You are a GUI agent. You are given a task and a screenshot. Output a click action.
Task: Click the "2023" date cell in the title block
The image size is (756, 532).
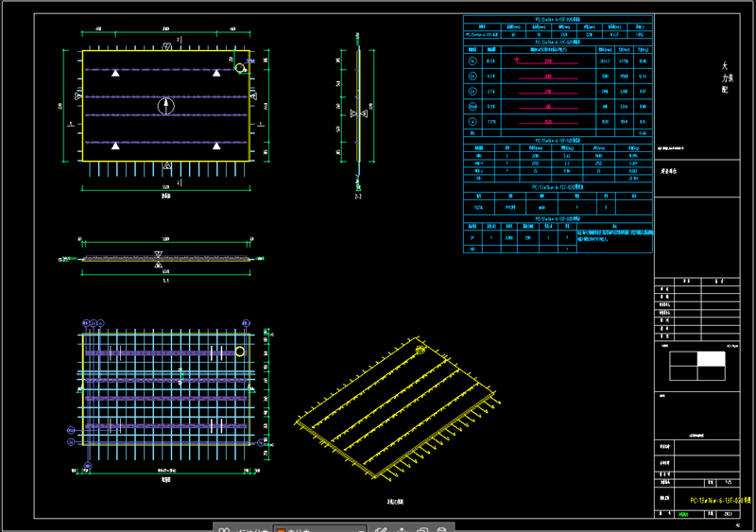tap(728, 514)
